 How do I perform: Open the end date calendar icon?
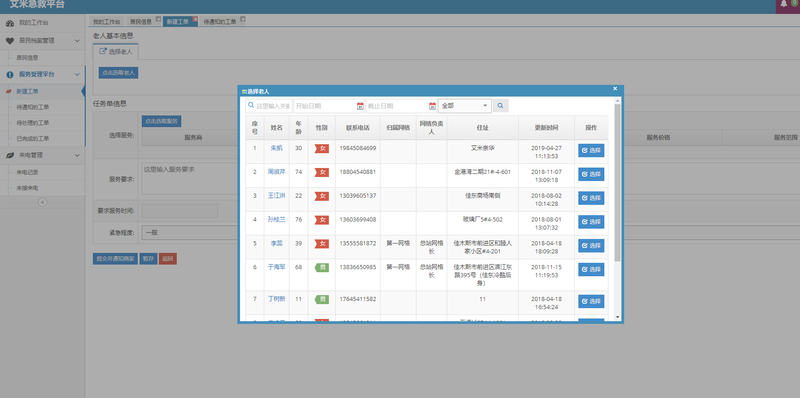point(433,106)
